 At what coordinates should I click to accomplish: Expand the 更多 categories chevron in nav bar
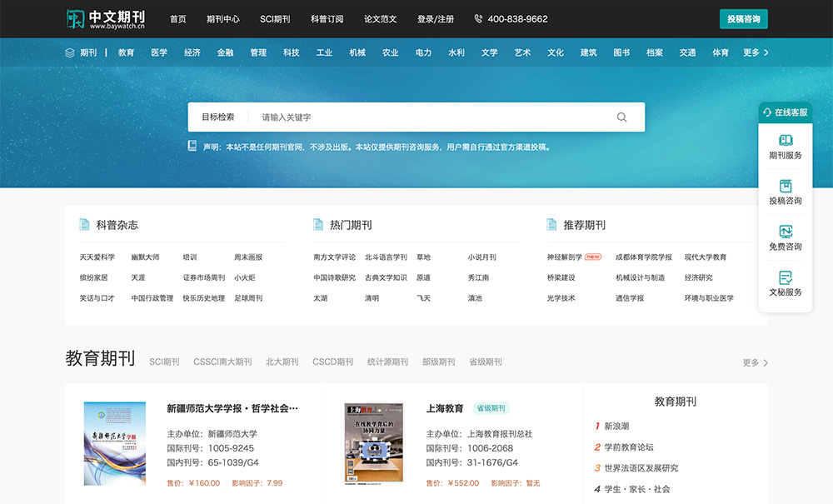[x=766, y=52]
